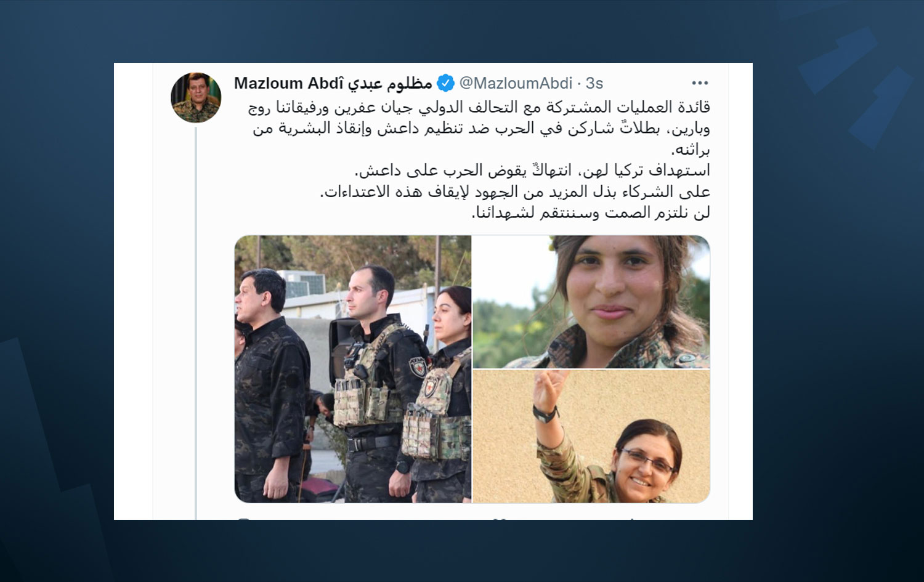Click the first tweet line starting قائدة العمليات
Image resolution: width=924 pixels, height=582 pixels.
click(479, 107)
